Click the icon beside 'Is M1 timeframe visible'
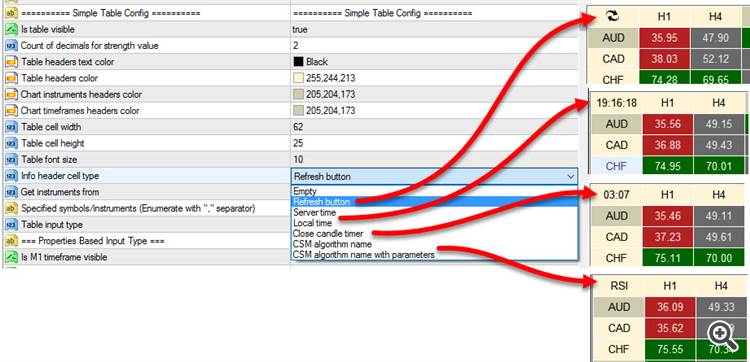The width and height of the screenshot is (750, 362). (x=11, y=257)
